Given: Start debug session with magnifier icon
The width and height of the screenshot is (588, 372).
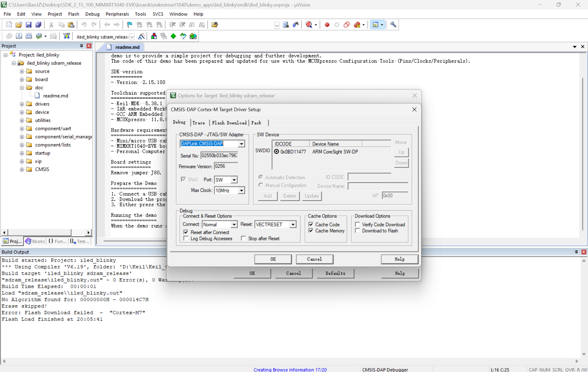Looking at the screenshot, I should coord(309,25).
